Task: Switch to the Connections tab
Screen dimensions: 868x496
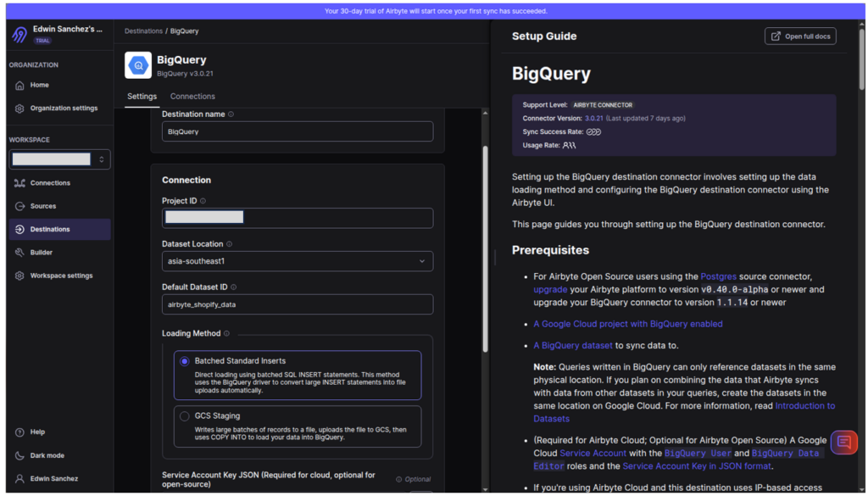Action: tap(192, 97)
